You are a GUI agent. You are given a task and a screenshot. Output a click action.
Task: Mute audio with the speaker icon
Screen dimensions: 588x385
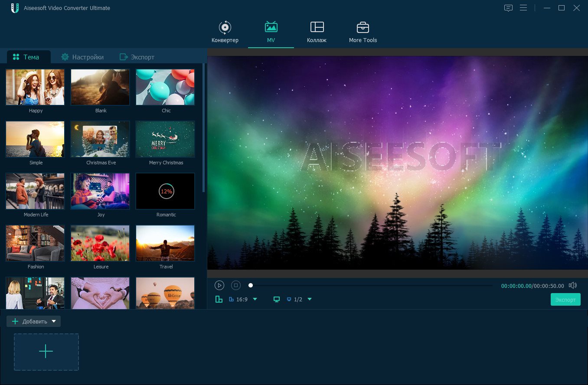(x=573, y=285)
